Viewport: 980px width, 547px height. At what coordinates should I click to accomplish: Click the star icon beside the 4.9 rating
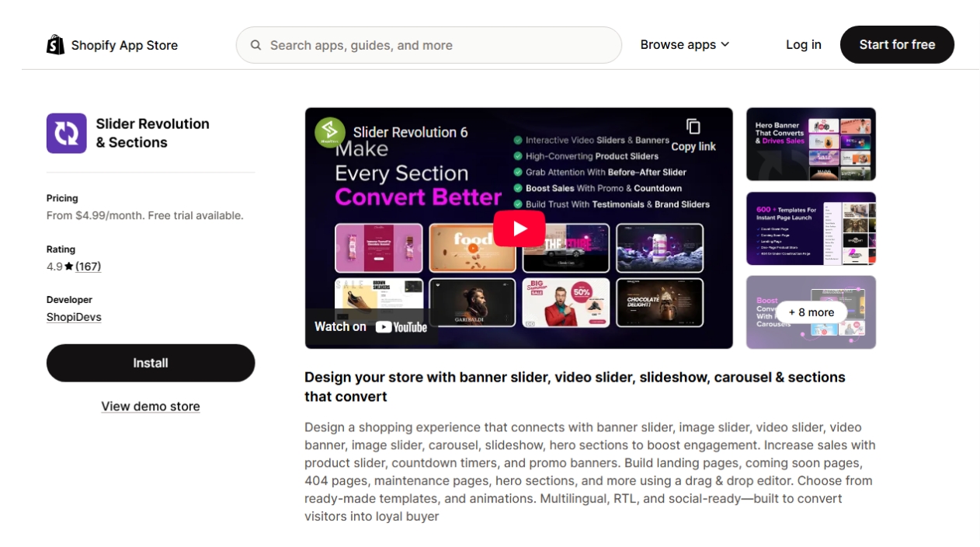(68, 266)
